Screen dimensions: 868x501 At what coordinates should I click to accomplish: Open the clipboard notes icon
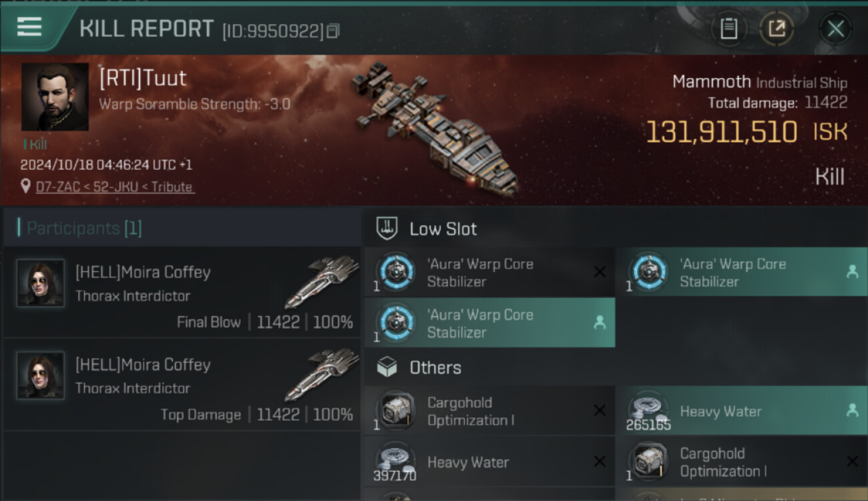point(728,29)
